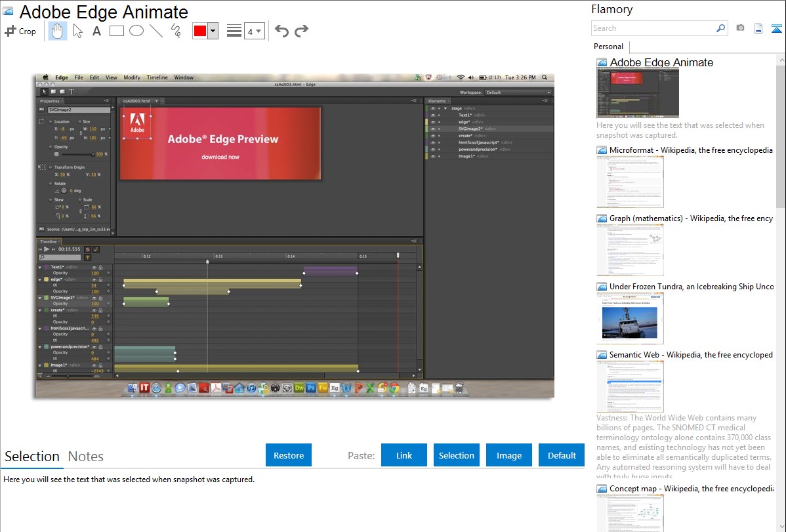Click the Opacity slider in Properties panel

(78, 154)
